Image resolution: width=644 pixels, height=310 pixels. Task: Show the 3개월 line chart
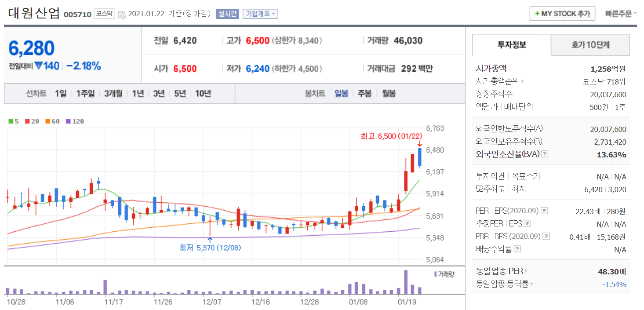[113, 94]
